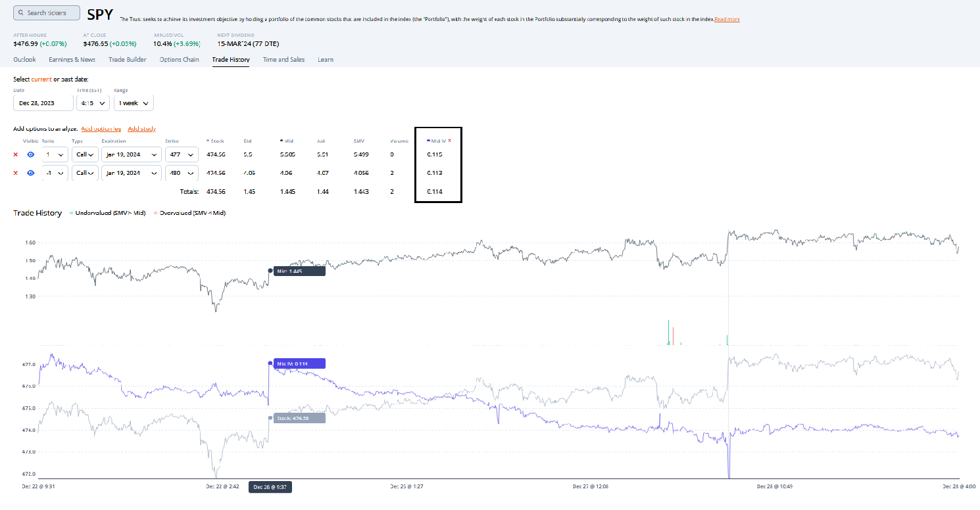Click the pink Overvalued legend swatch
Screen dimensions: 980x510
[x=155, y=213]
